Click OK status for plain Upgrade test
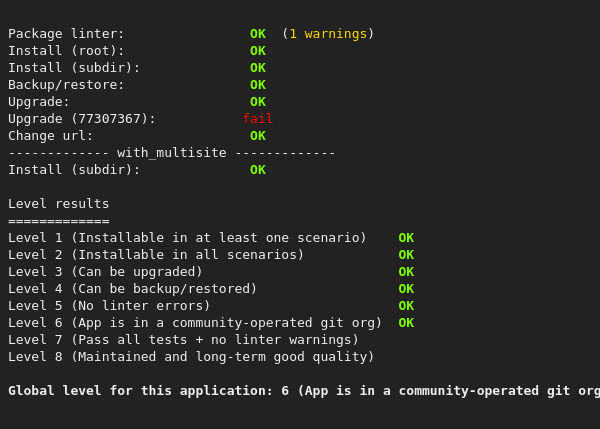 (x=258, y=102)
